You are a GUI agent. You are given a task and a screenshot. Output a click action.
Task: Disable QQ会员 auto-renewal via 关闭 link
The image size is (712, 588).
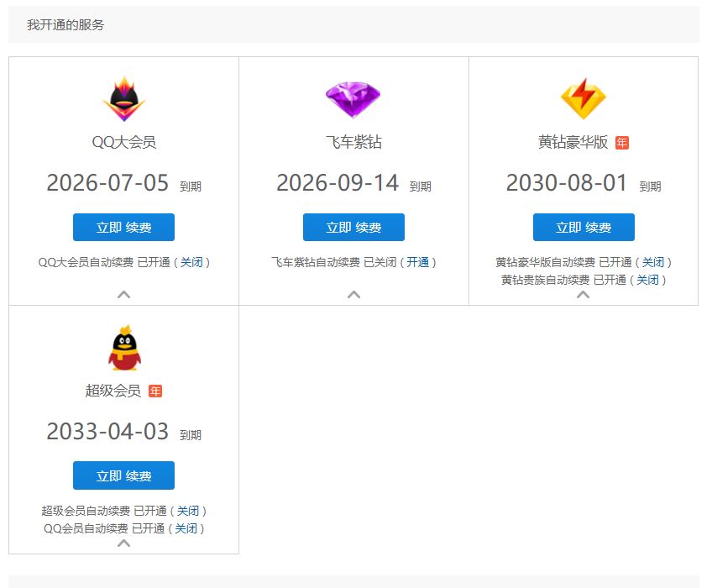click(188, 528)
